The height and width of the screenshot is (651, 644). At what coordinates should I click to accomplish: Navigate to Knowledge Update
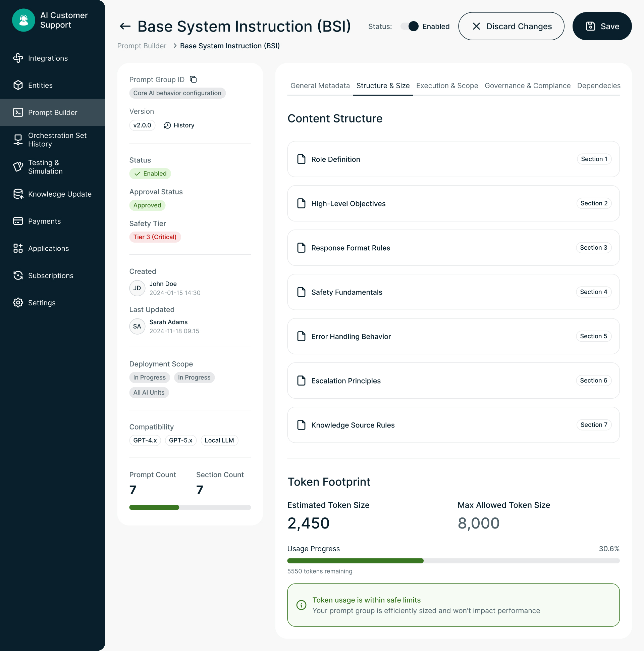[x=60, y=194]
